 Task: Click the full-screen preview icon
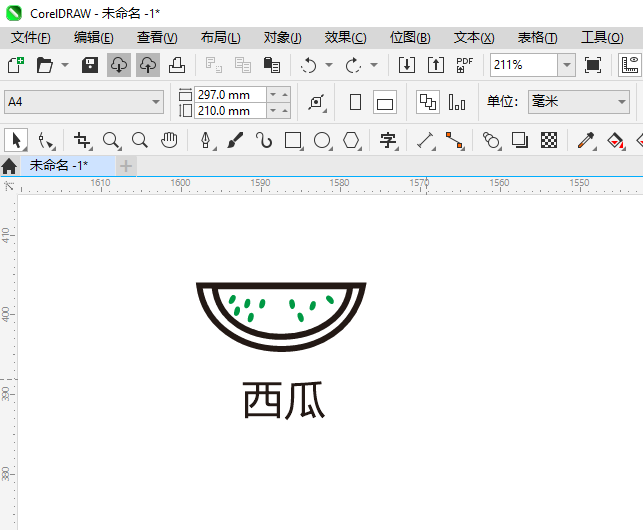coord(593,65)
